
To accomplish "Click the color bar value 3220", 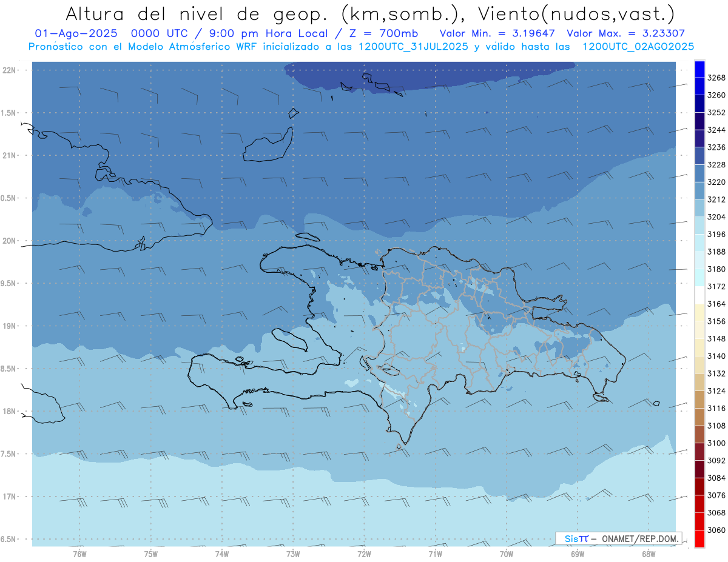I will click(717, 182).
